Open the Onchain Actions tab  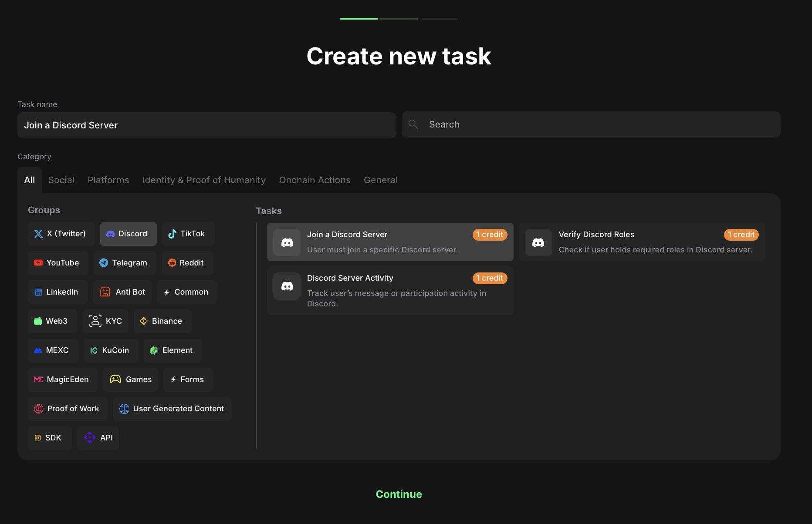315,180
